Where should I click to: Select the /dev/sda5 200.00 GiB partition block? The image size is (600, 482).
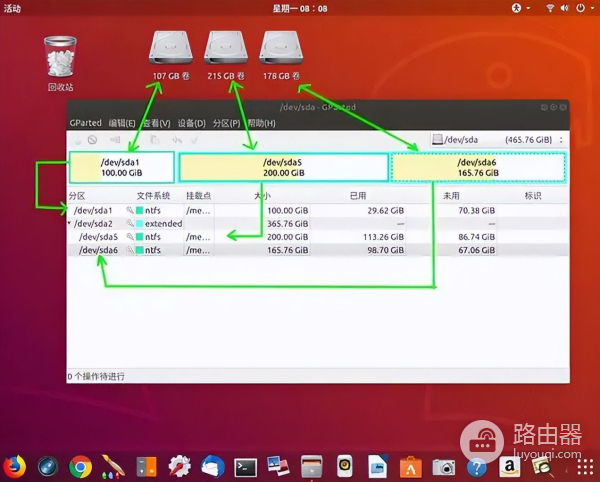click(x=283, y=166)
